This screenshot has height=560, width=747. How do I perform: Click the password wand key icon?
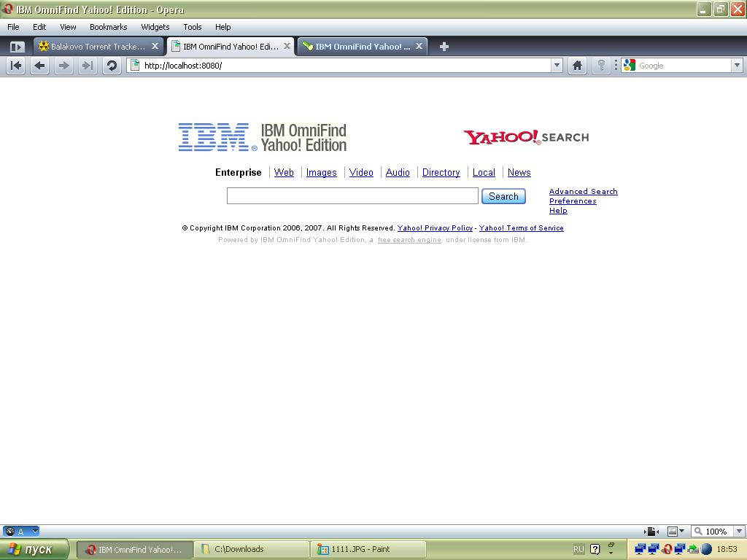(601, 66)
